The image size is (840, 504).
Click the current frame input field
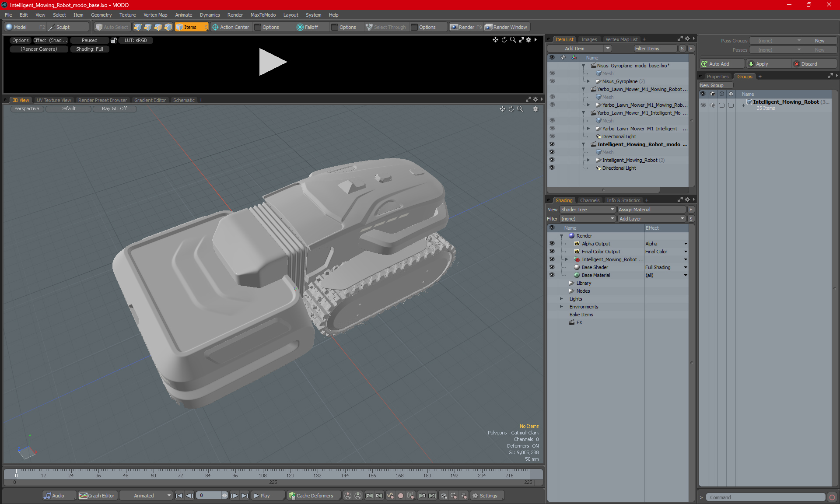click(209, 496)
